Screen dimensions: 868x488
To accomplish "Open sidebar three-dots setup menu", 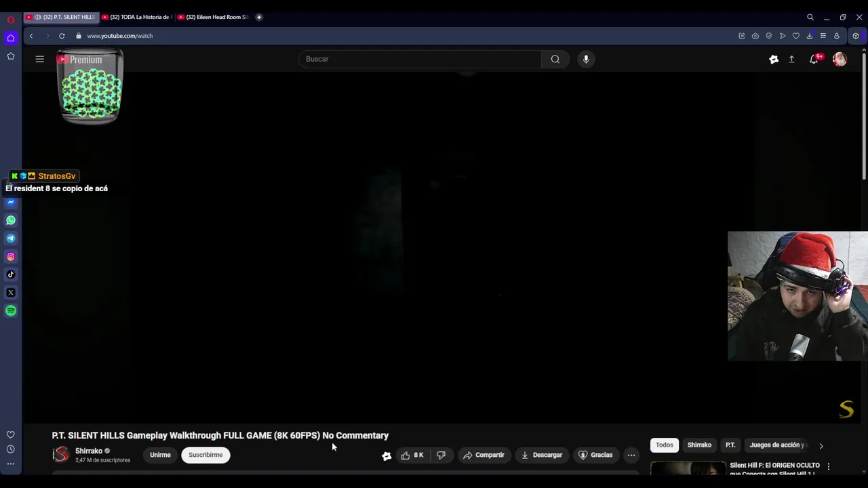I will pyautogui.click(x=11, y=464).
